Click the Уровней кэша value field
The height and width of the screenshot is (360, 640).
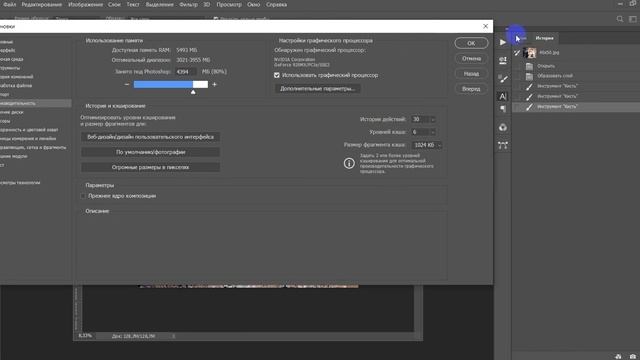click(x=420, y=132)
